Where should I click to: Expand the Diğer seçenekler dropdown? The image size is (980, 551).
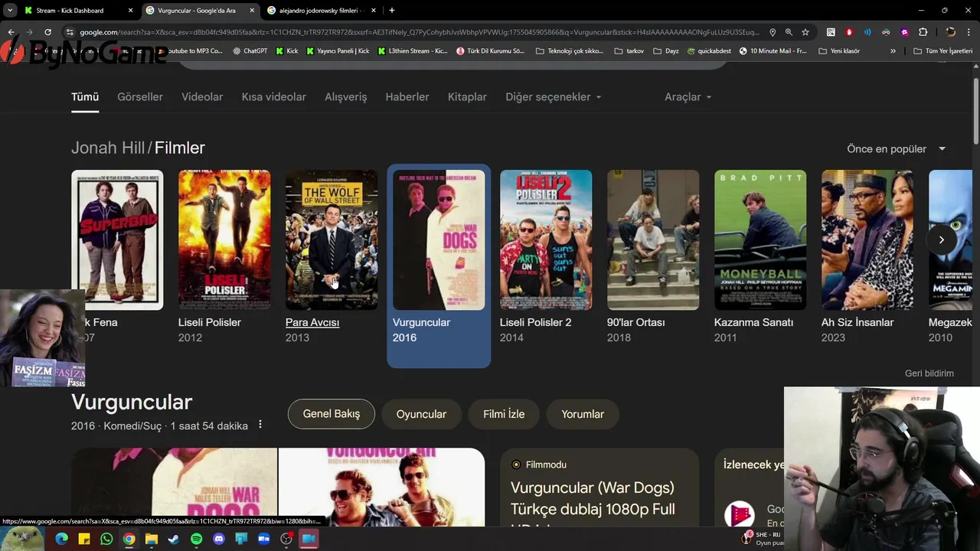pyautogui.click(x=554, y=97)
